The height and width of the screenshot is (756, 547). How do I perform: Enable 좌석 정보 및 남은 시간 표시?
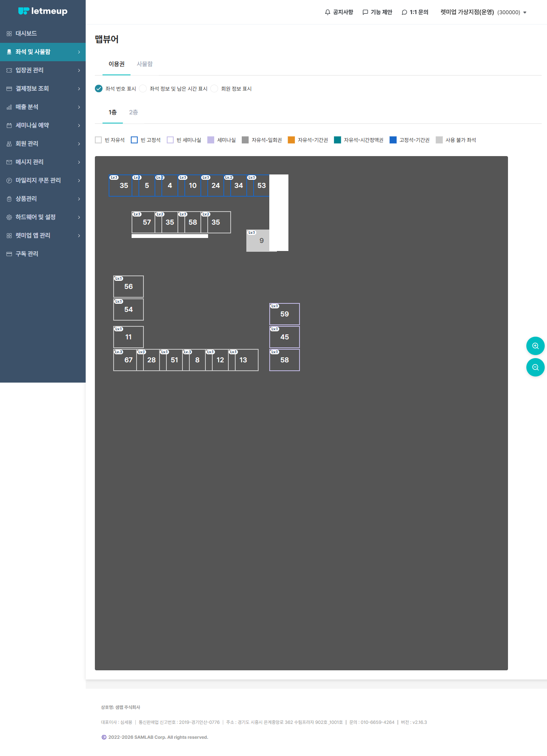pyautogui.click(x=143, y=89)
